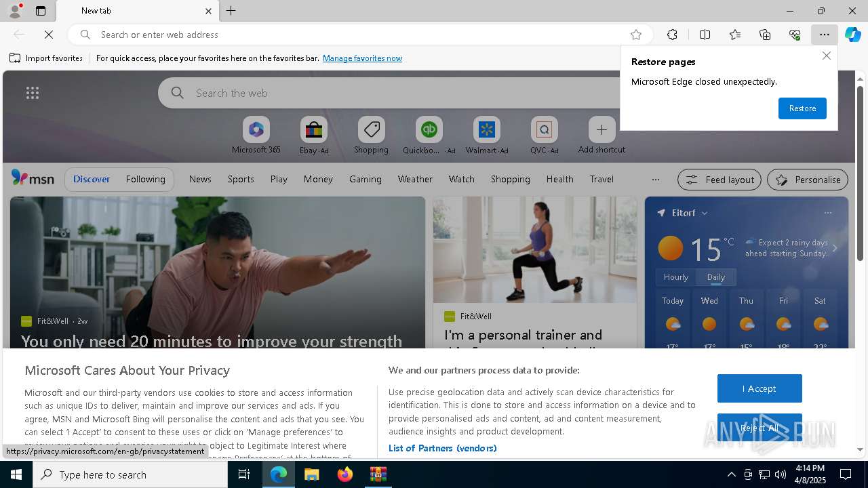The height and width of the screenshot is (488, 868).
Task: Show next weather insight arrow
Action: [x=835, y=248]
